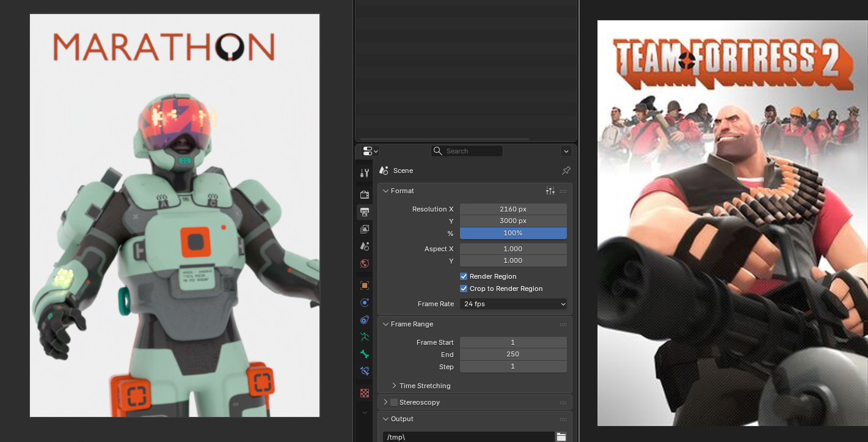Open the Texture properties tab
Screen dimensions: 868x442
click(365, 393)
